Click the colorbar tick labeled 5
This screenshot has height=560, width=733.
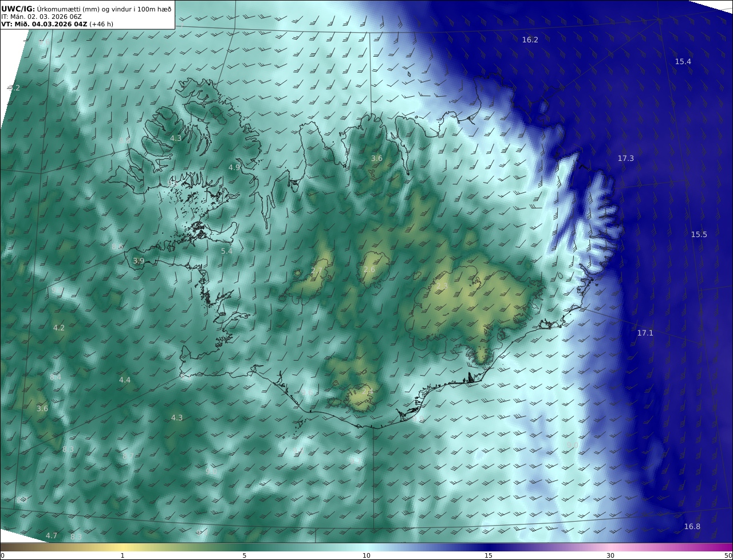click(245, 555)
